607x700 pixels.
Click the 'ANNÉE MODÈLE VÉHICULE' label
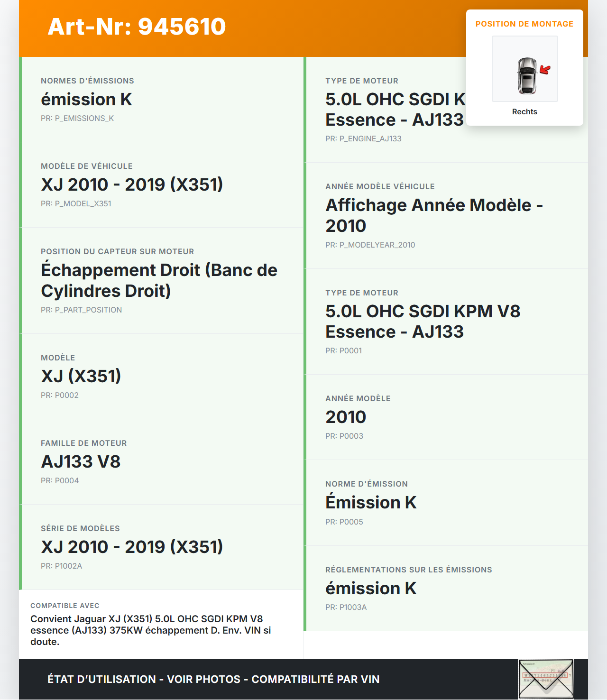coord(380,186)
